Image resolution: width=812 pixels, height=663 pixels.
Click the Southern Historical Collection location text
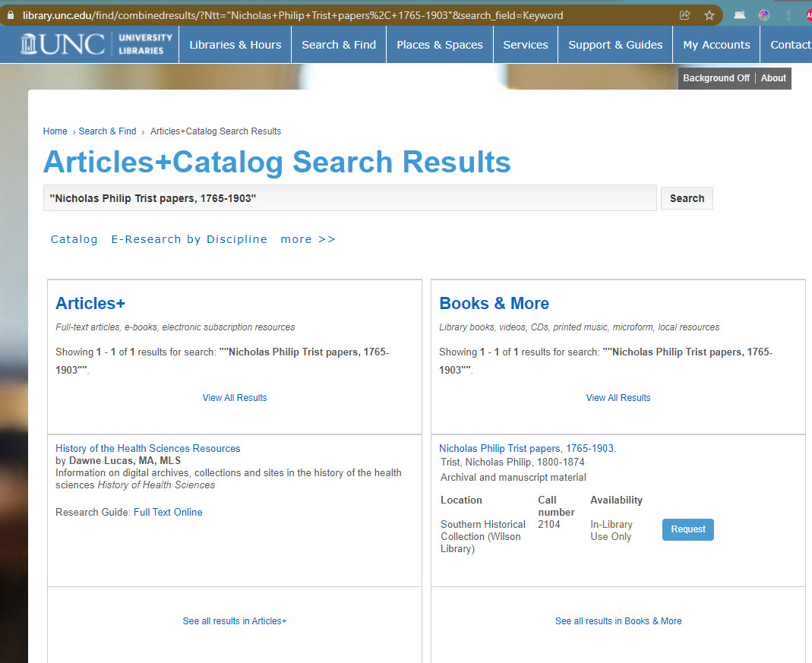482,536
